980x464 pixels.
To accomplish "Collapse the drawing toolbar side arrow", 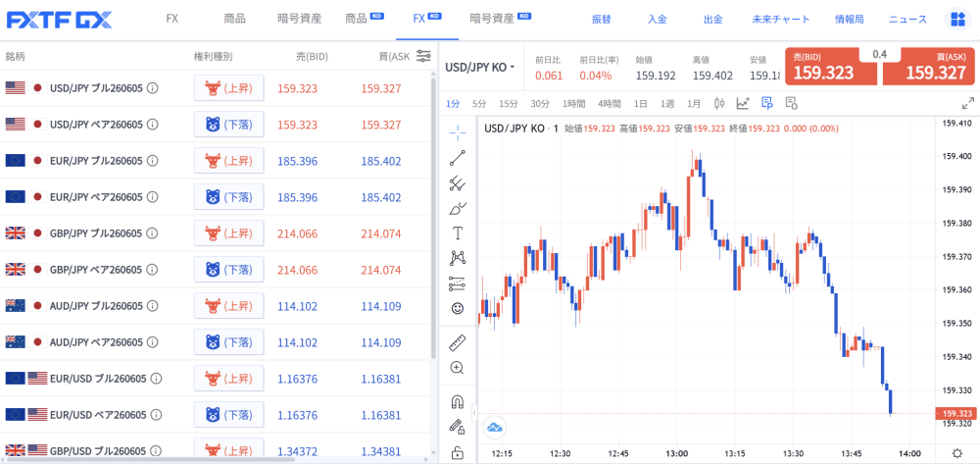I will point(474,413).
